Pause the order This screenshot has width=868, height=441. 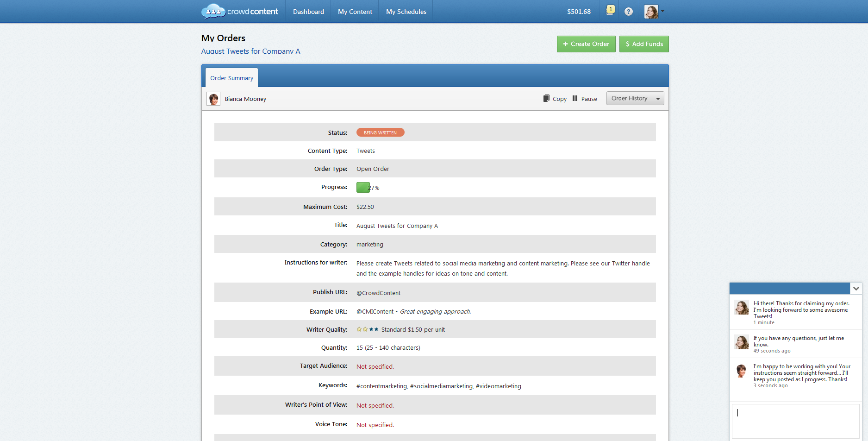pyautogui.click(x=584, y=99)
